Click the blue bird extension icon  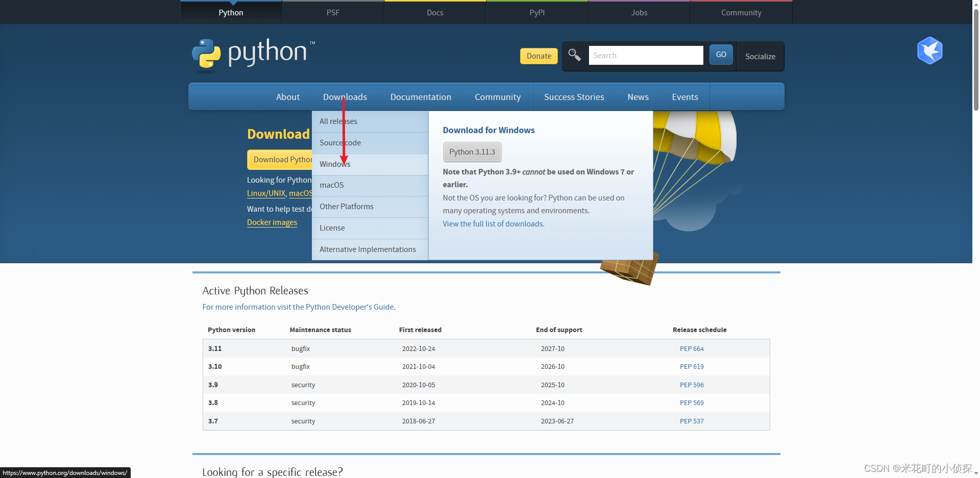coord(929,51)
